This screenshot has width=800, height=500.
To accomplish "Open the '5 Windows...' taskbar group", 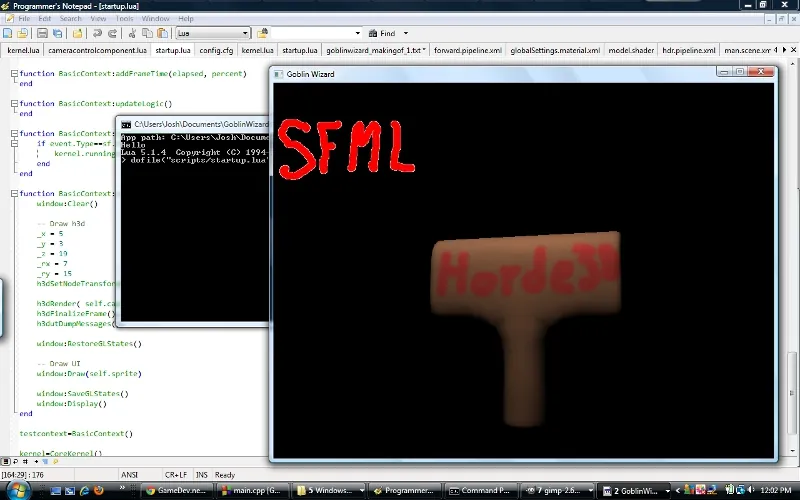I will 330,490.
